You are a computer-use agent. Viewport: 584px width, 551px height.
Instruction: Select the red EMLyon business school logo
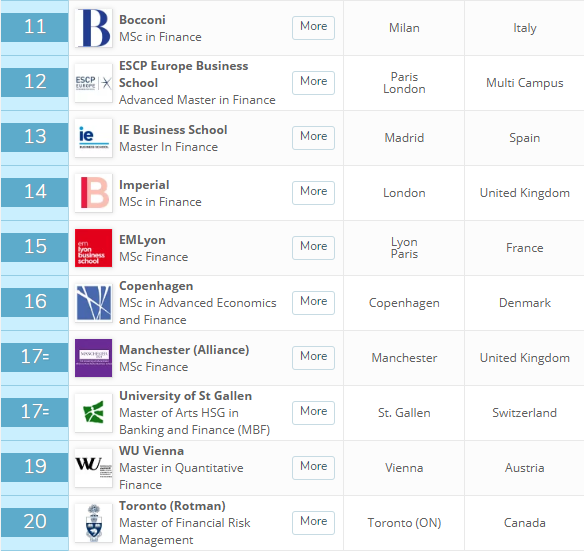[x=93, y=248]
